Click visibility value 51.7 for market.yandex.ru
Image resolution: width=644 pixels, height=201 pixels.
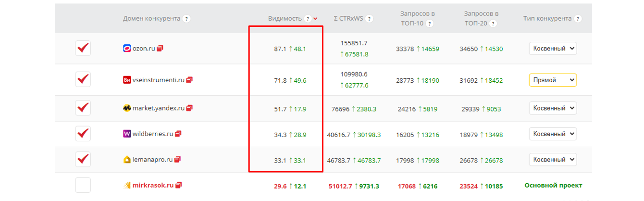[x=280, y=109]
